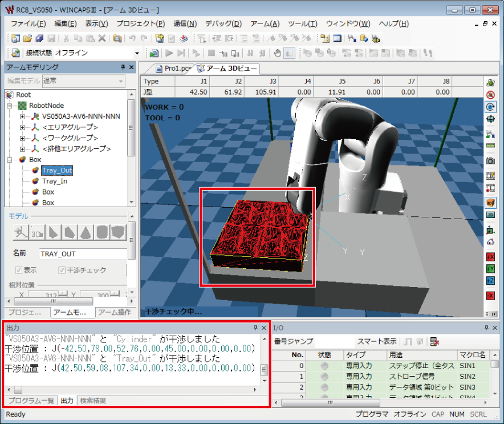The width and height of the screenshot is (504, 424).
Task: Expand the VS050A3-AV6-NNN-NNN tree node
Action: click(x=23, y=116)
